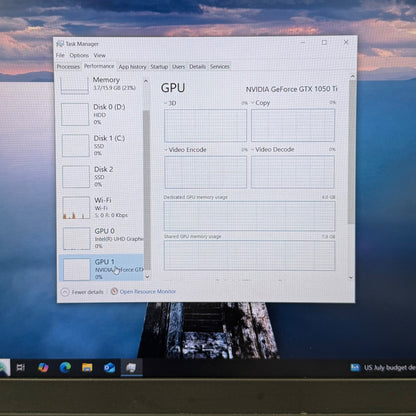
Task: Open Microsoft Edge from the taskbar
Action: (65, 367)
